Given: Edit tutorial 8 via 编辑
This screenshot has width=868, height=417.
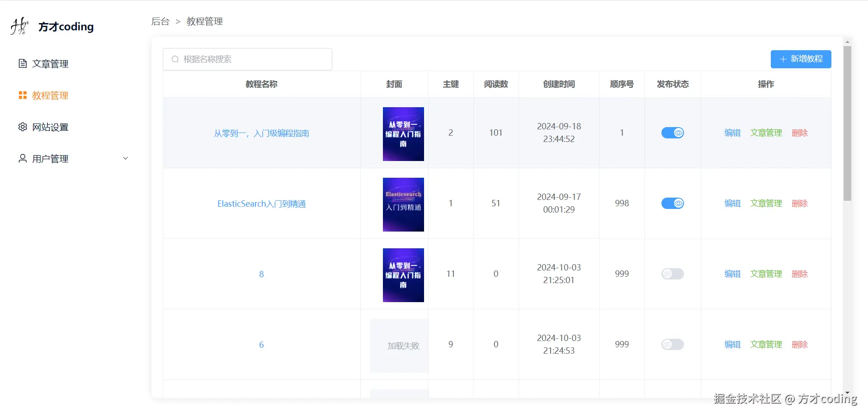Looking at the screenshot, I should 732,274.
